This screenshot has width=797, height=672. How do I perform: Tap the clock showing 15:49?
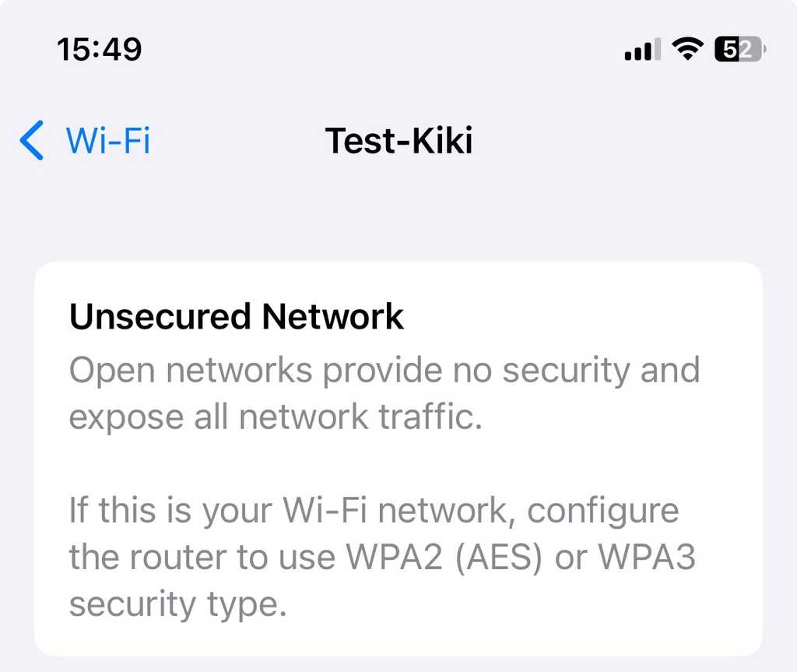[100, 48]
